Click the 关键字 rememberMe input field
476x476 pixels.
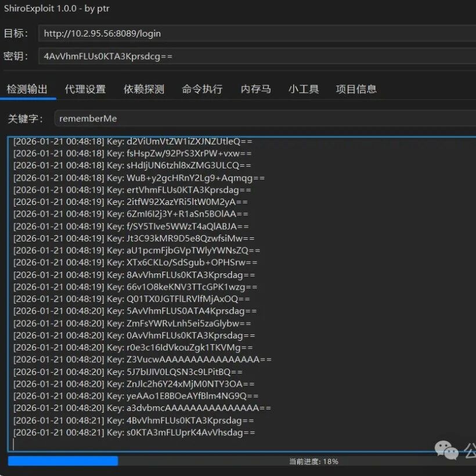[265, 118]
